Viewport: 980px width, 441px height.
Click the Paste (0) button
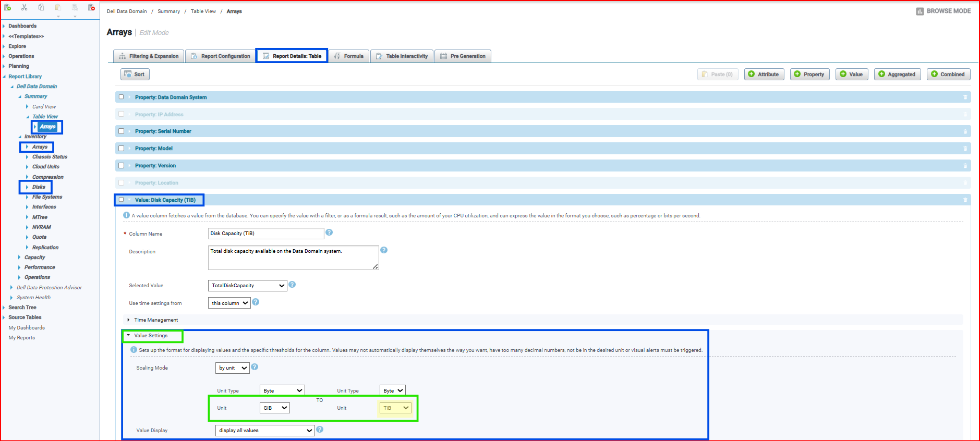(718, 75)
